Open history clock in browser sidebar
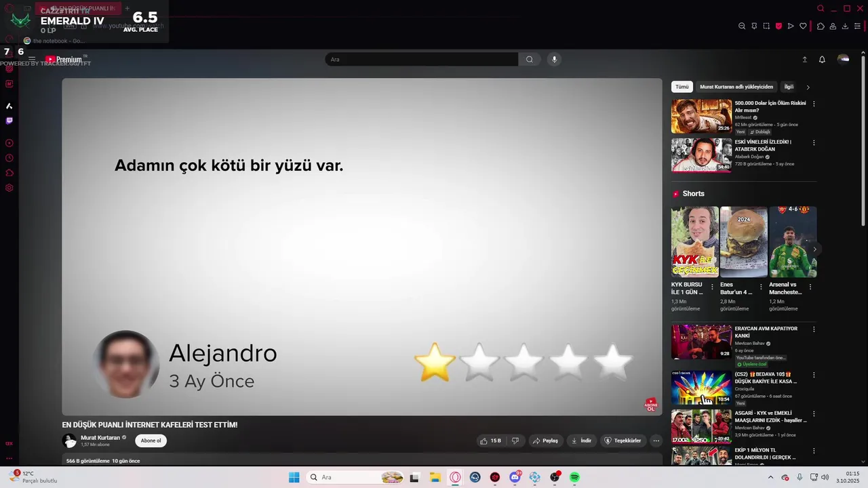 coord(9,158)
